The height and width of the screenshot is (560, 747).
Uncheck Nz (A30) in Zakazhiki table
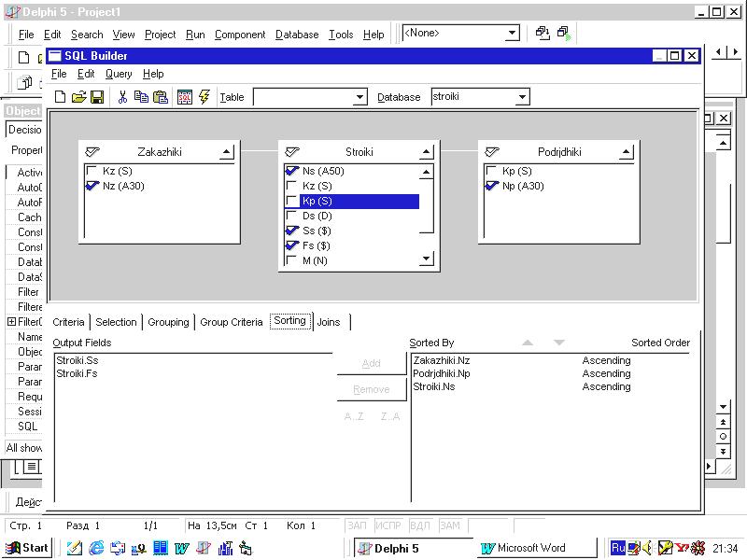pos(92,186)
